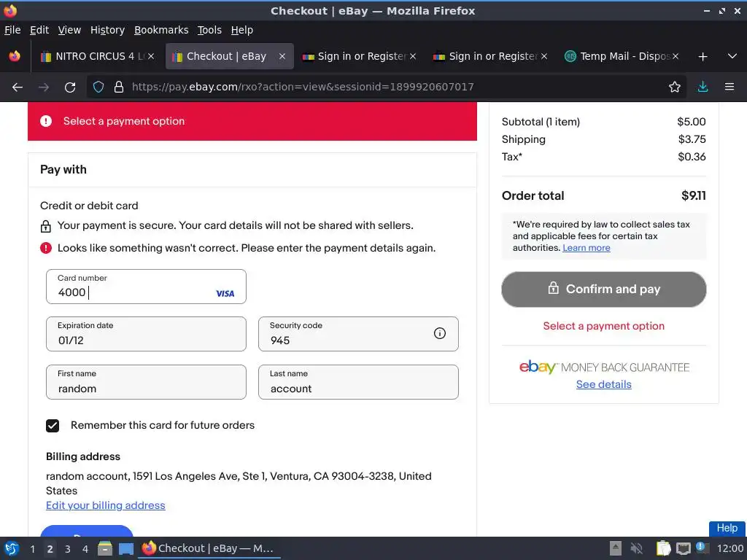Viewport: 747px width, 560px height.
Task: Switch to workspace 4
Action: pos(85,549)
